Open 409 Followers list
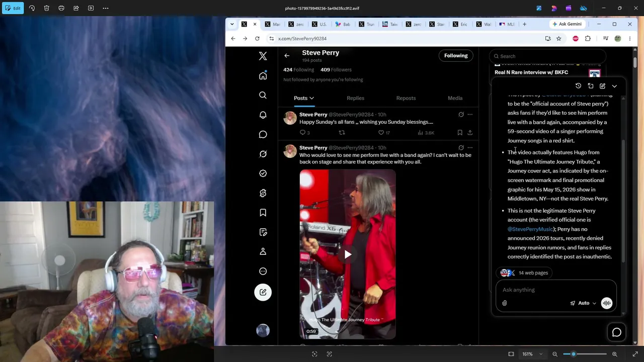Viewport: 644px width, 362px height. point(336,70)
